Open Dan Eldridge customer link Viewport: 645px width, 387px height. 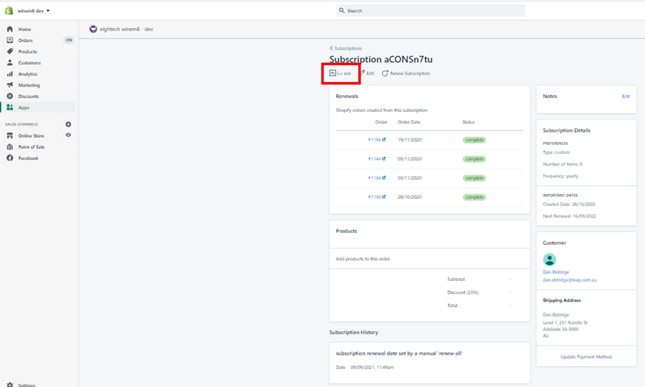click(x=556, y=272)
